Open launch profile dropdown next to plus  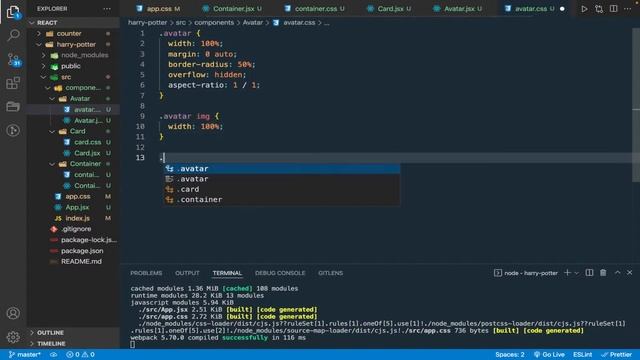pyautogui.click(x=576, y=273)
